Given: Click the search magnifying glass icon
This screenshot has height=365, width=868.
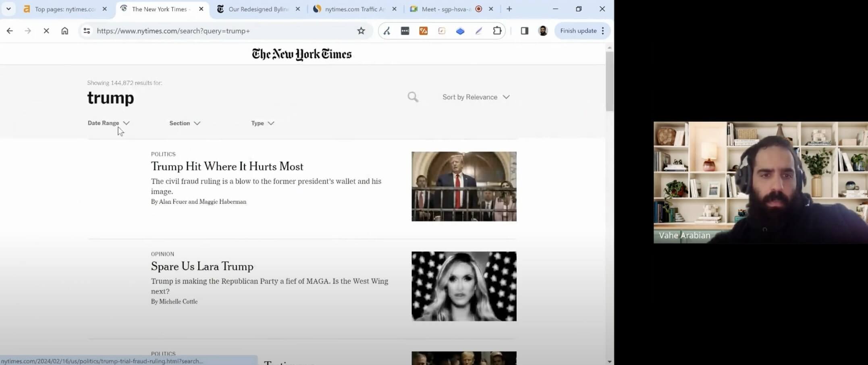Looking at the screenshot, I should [413, 97].
